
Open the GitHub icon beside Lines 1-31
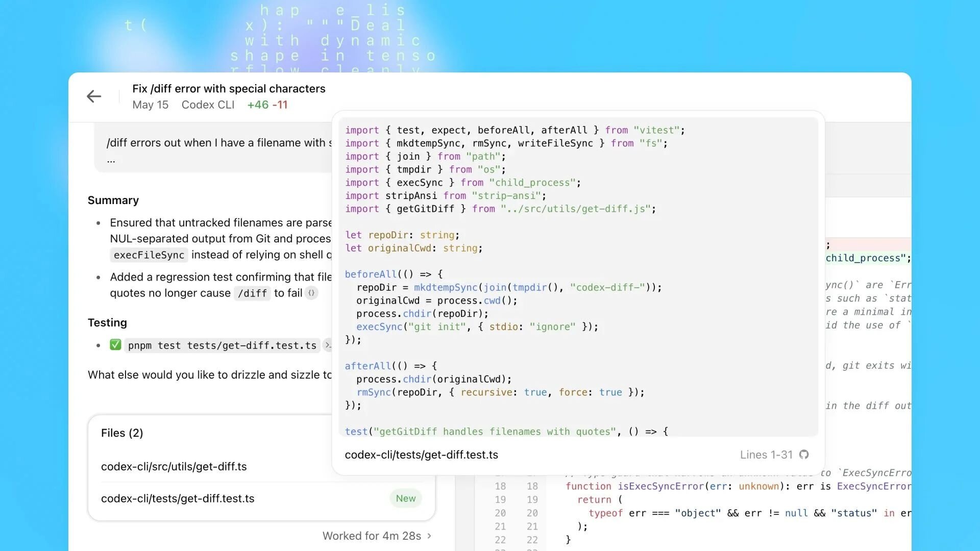click(x=804, y=454)
